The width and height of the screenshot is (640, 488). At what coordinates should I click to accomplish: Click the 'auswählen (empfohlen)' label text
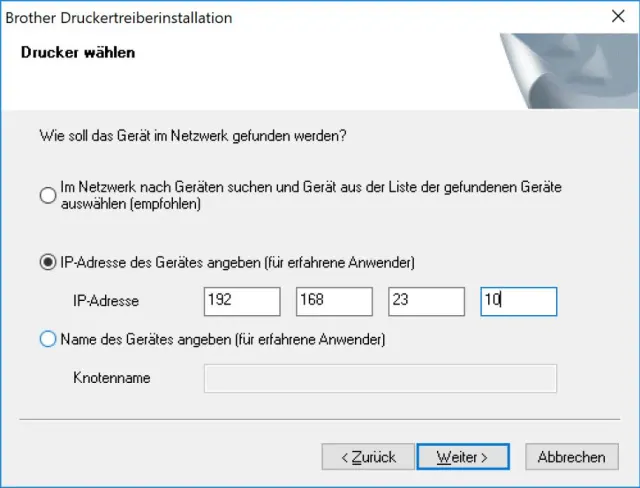tap(131, 205)
